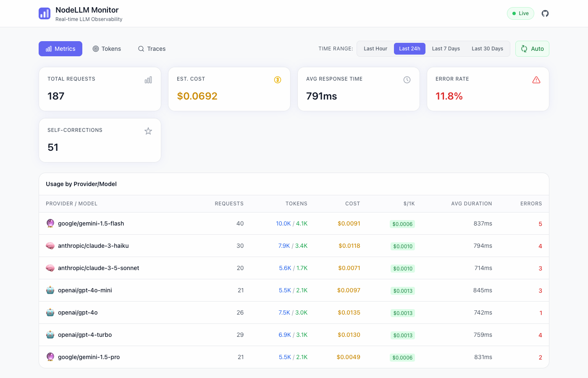
Task: Click the brain icon next to anthropic/claude-3-haiku
Action: click(x=50, y=246)
